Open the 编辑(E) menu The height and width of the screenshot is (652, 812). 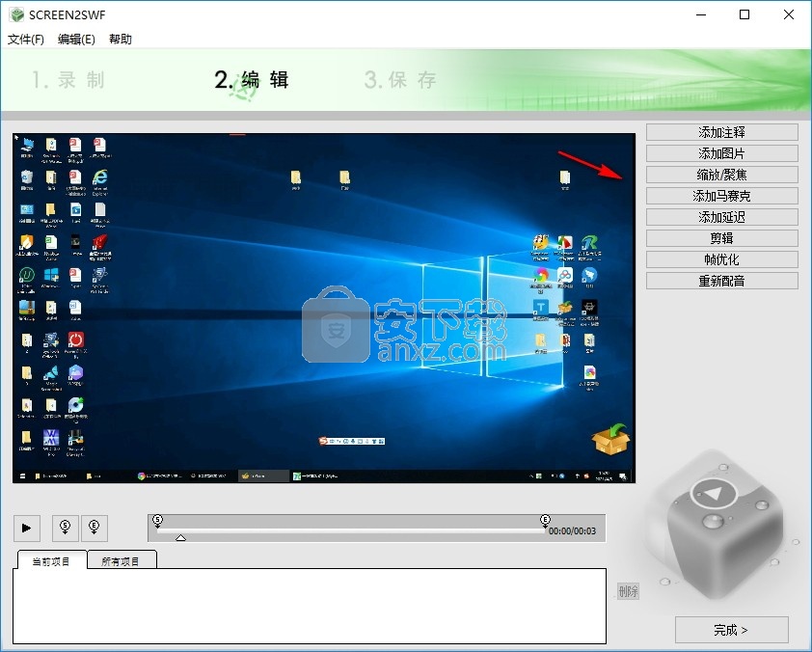coord(76,40)
